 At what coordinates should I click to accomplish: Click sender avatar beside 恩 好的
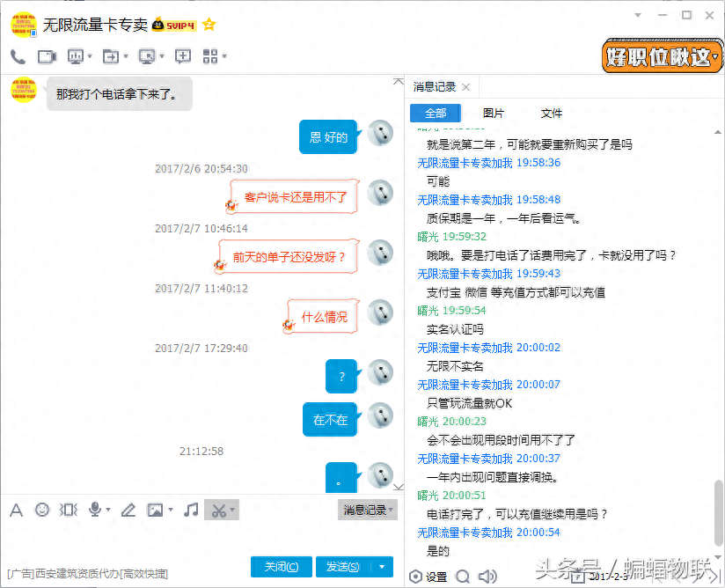point(380,133)
